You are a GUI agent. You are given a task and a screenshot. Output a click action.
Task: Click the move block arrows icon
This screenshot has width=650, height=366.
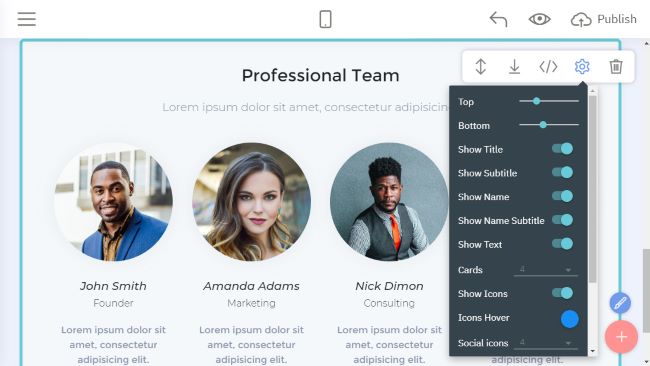[x=480, y=66]
